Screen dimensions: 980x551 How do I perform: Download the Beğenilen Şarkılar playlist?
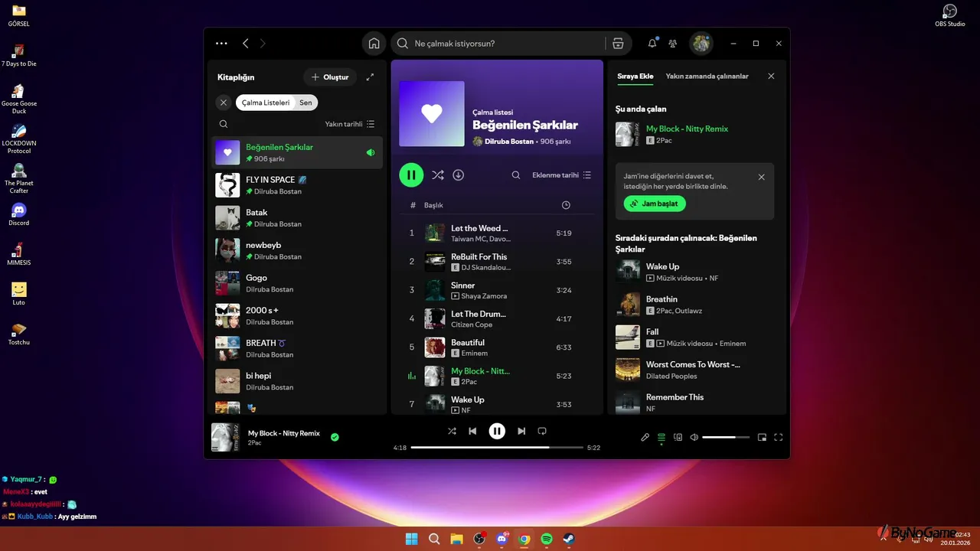coord(459,175)
